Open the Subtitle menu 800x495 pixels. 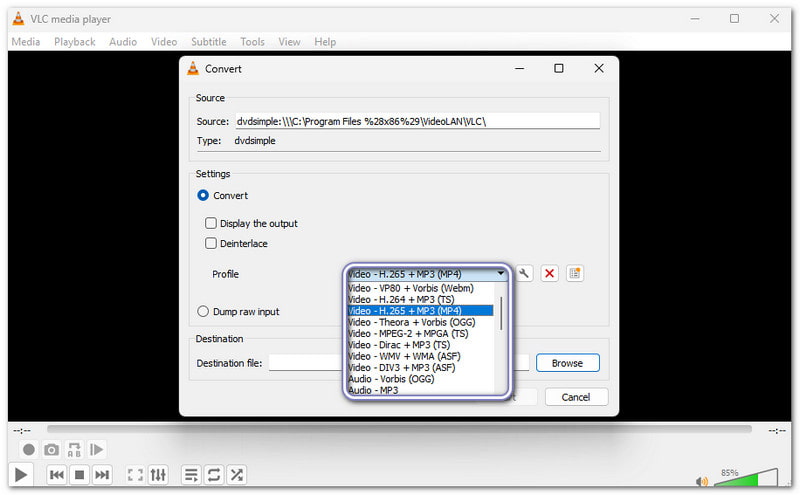pyautogui.click(x=208, y=42)
